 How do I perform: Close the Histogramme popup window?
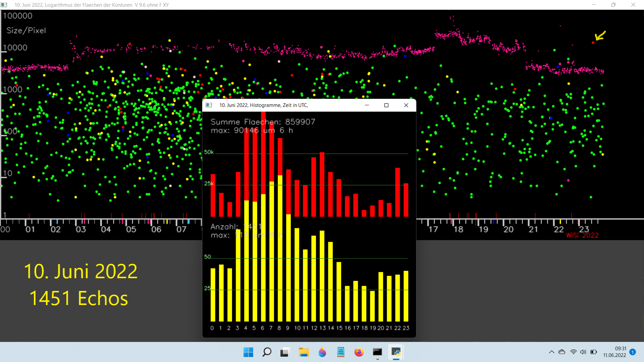pyautogui.click(x=406, y=105)
